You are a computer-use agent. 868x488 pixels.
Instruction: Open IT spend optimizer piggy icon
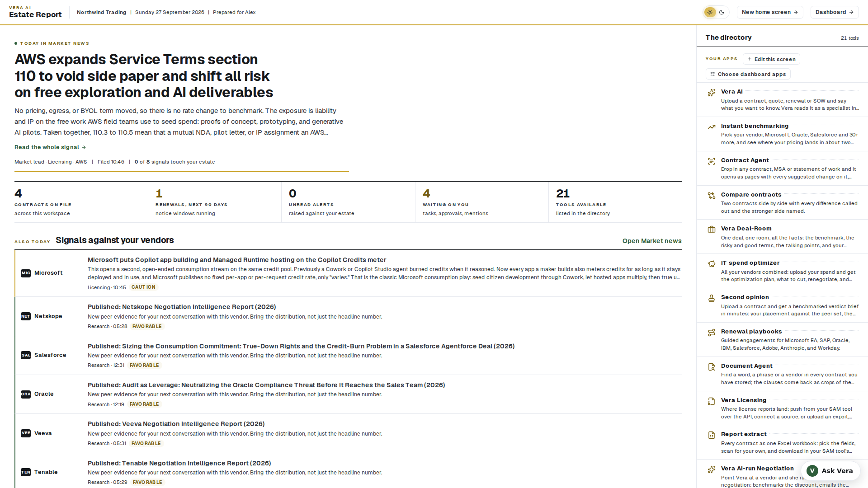(712, 264)
